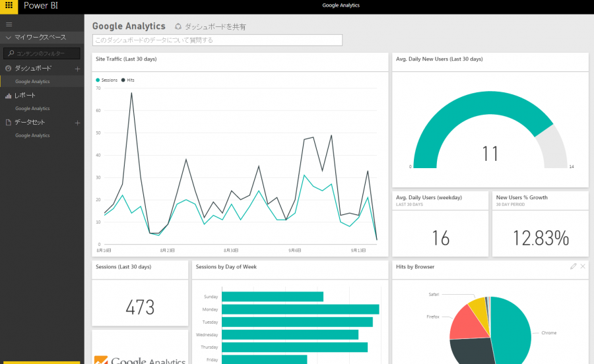Click the Monday bar in chart

(300, 309)
